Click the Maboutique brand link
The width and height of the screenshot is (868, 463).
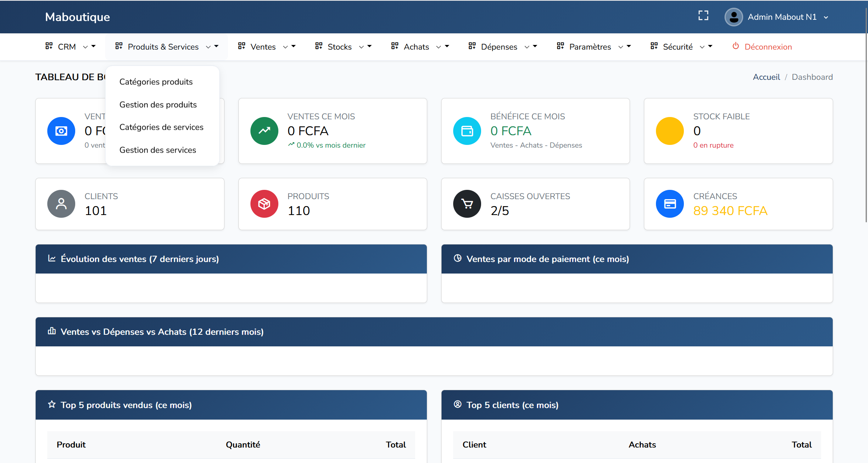(78, 17)
